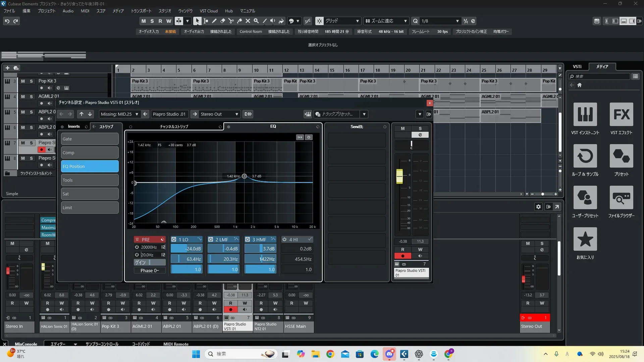Click the Limit strip module button
The image size is (644, 362).
90,207
